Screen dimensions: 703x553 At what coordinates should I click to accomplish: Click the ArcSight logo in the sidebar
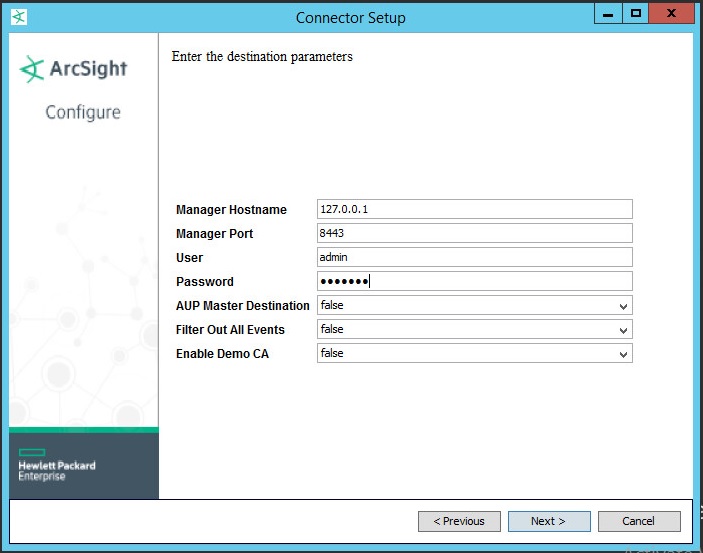pyautogui.click(x=74, y=70)
